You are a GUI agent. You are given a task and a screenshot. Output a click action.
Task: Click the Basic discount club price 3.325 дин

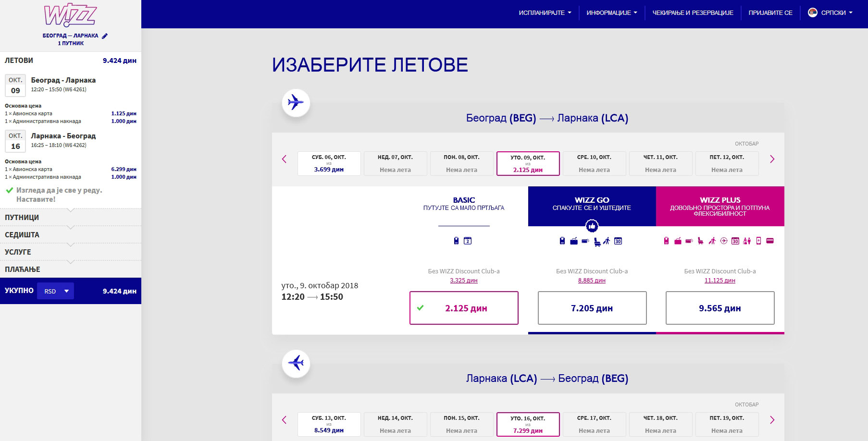click(x=464, y=281)
